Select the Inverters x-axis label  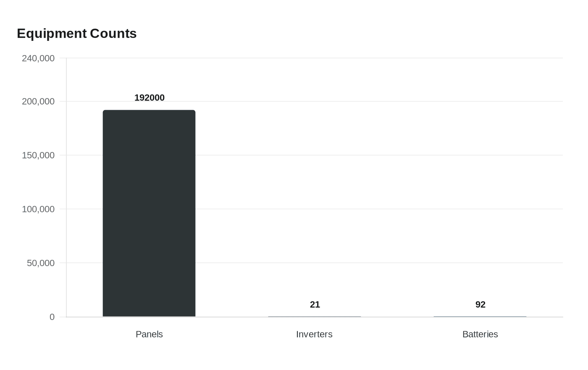pos(314,334)
